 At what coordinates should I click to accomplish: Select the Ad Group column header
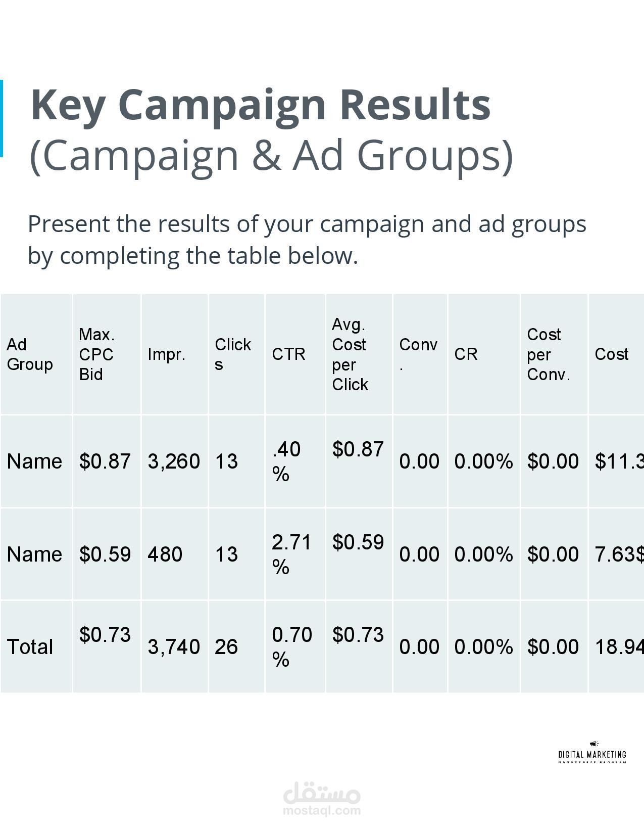pos(30,354)
